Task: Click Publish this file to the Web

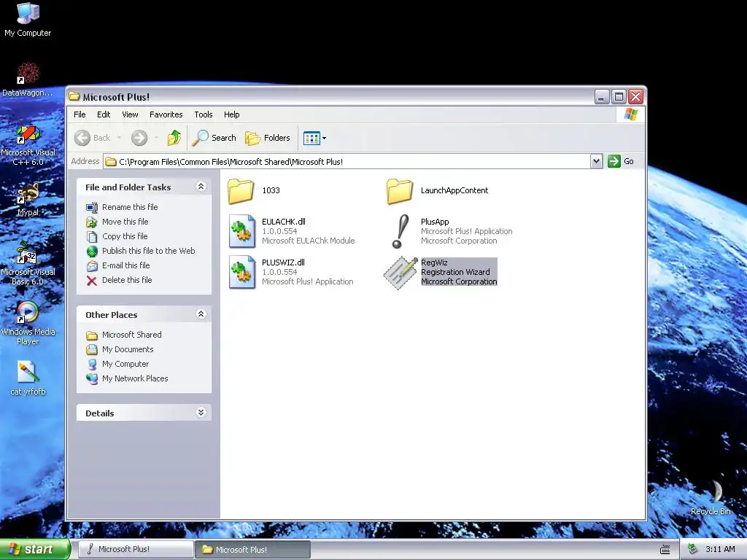Action: pyautogui.click(x=148, y=251)
